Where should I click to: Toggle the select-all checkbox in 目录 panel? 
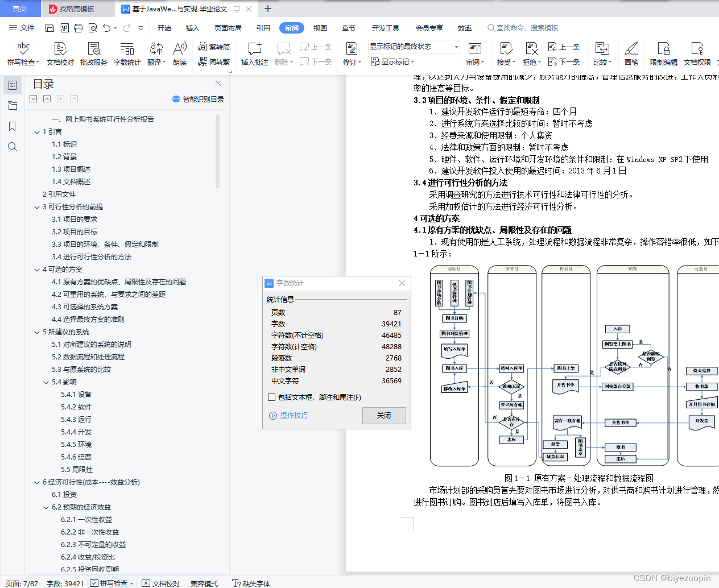(33, 98)
